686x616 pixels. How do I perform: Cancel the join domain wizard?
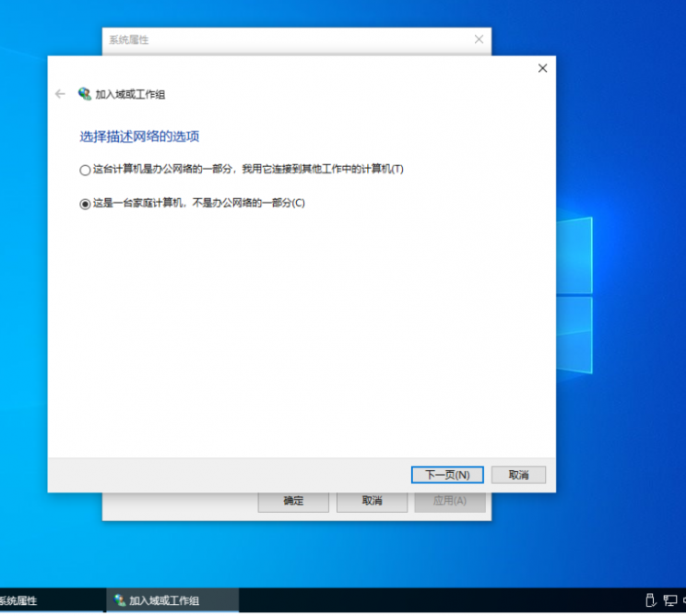[x=518, y=475]
